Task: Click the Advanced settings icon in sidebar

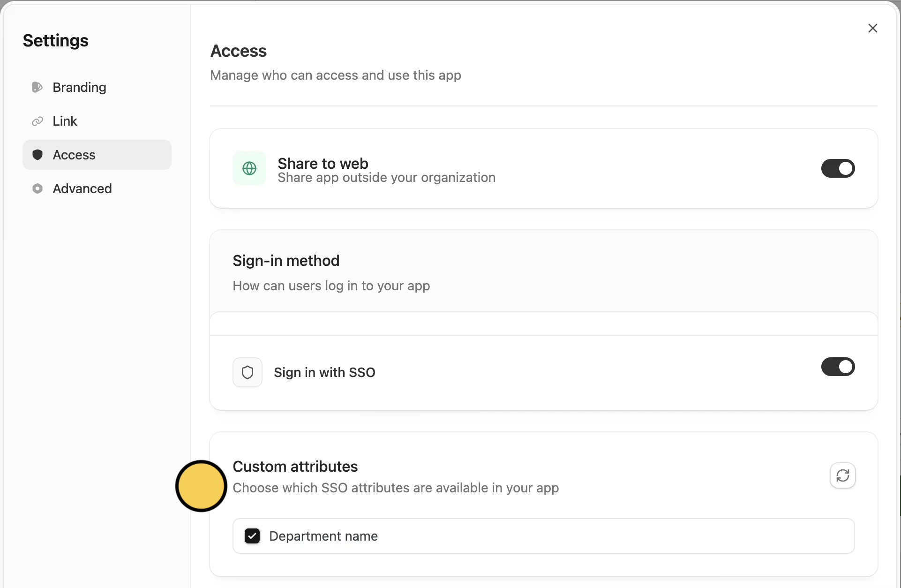Action: tap(38, 188)
